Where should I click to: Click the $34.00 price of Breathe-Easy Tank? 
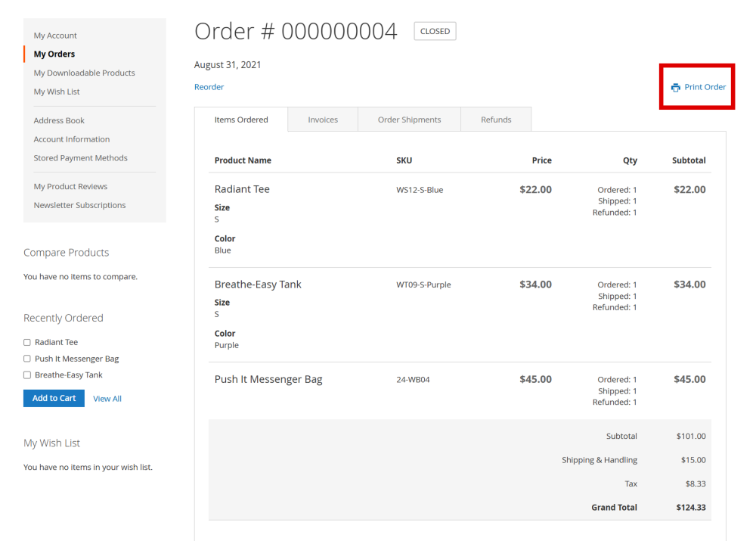coord(536,284)
